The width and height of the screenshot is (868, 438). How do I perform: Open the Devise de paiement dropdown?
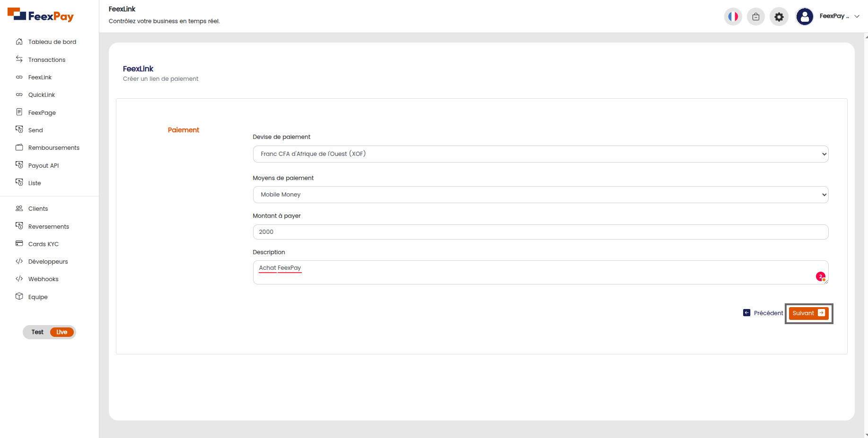pos(541,154)
